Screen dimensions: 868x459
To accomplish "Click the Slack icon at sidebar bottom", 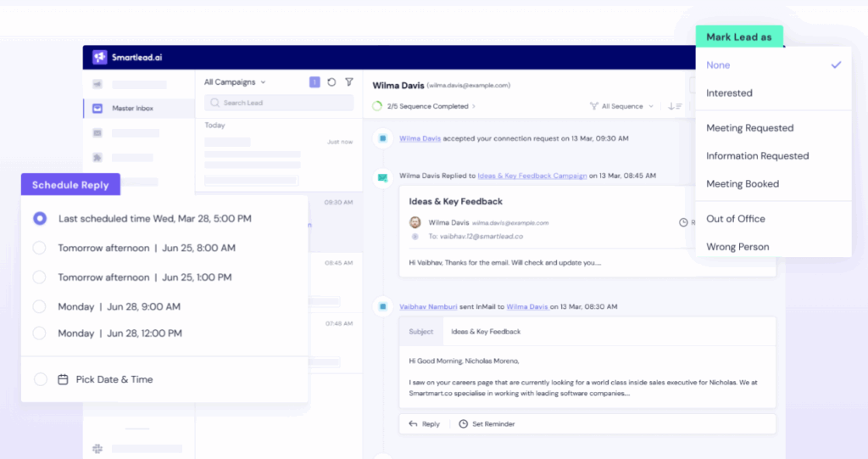I will [97, 448].
